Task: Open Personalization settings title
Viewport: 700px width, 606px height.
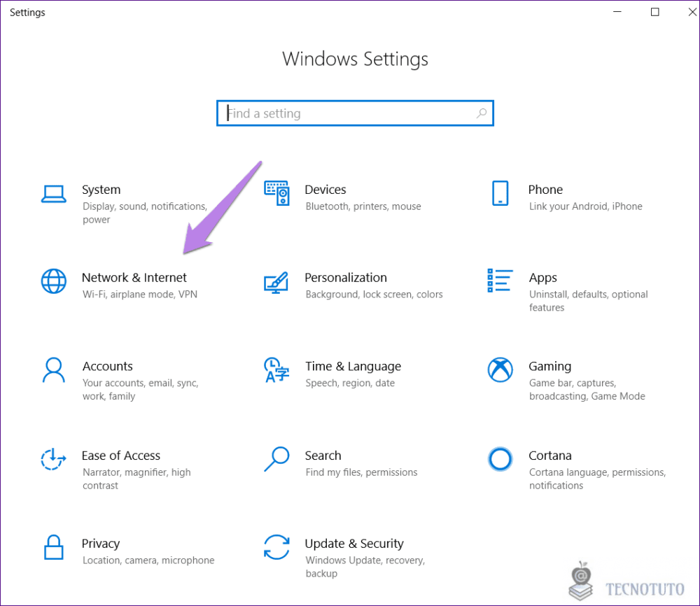Action: (x=346, y=278)
